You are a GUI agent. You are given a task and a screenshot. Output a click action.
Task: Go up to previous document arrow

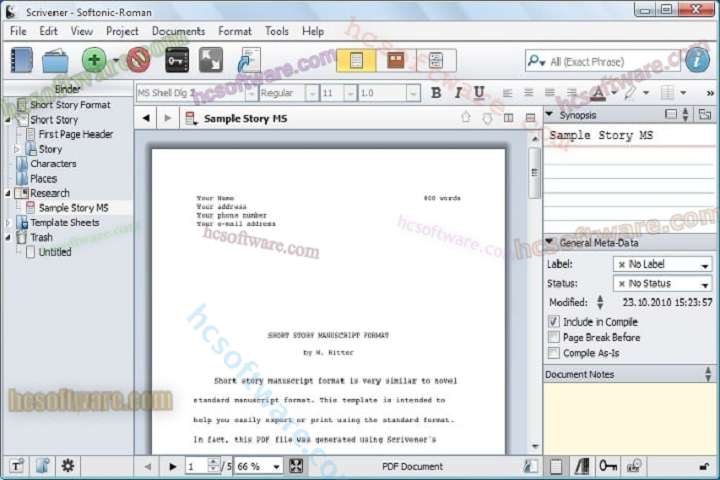pyautogui.click(x=466, y=117)
